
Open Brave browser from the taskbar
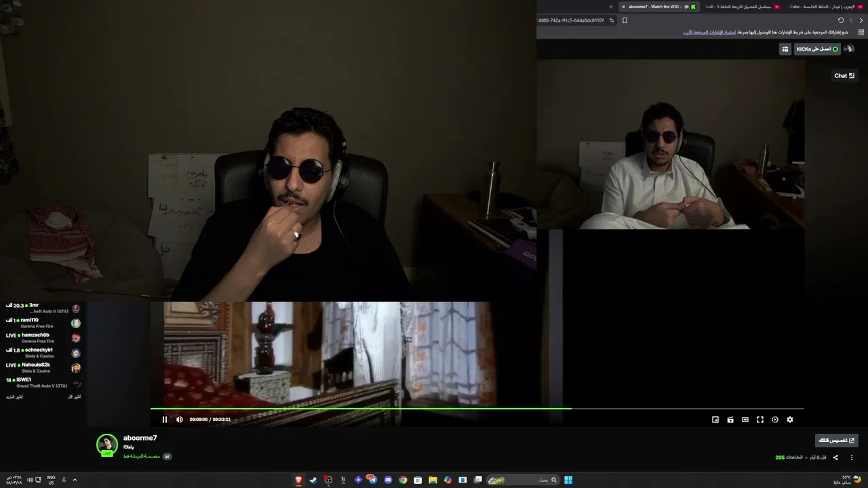[x=298, y=480]
